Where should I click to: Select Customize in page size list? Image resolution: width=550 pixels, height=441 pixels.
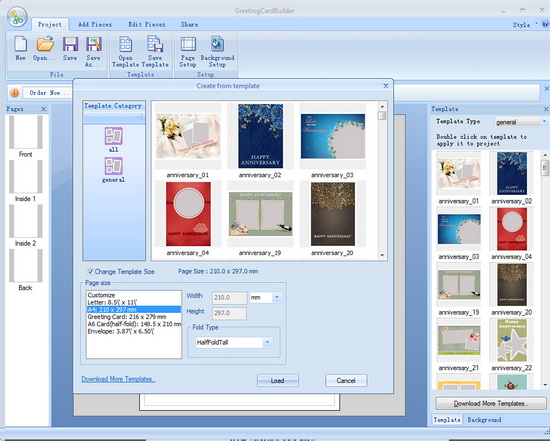pos(133,295)
